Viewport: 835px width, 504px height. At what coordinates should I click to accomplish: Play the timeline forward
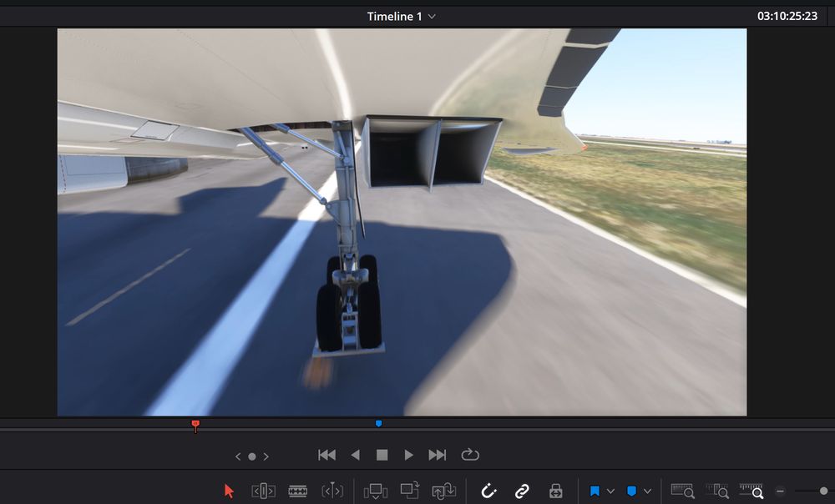click(x=408, y=455)
